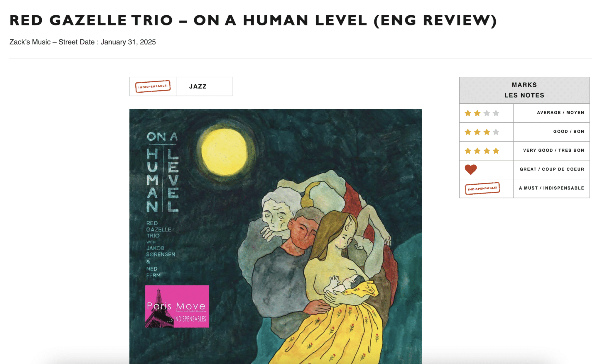Screen dimensions: 601x364
Task: Click the vertical 'On A Human Level' cover title text
Action: click(163, 172)
